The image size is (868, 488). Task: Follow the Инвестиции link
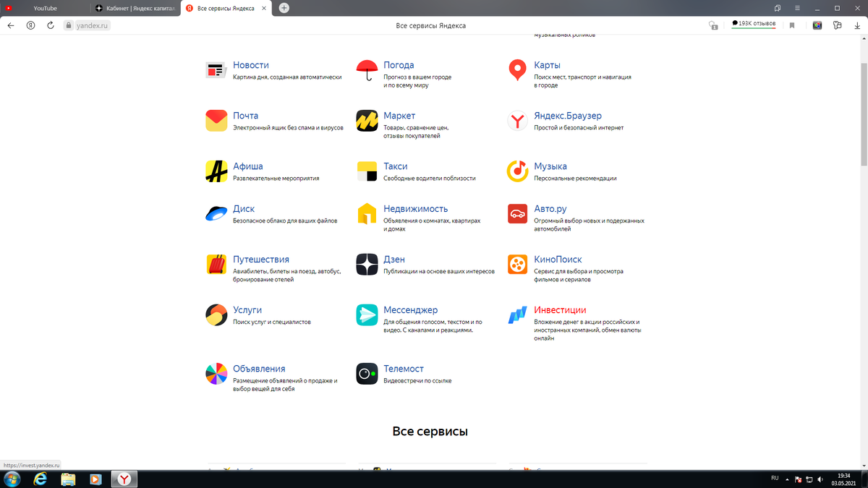pyautogui.click(x=560, y=310)
